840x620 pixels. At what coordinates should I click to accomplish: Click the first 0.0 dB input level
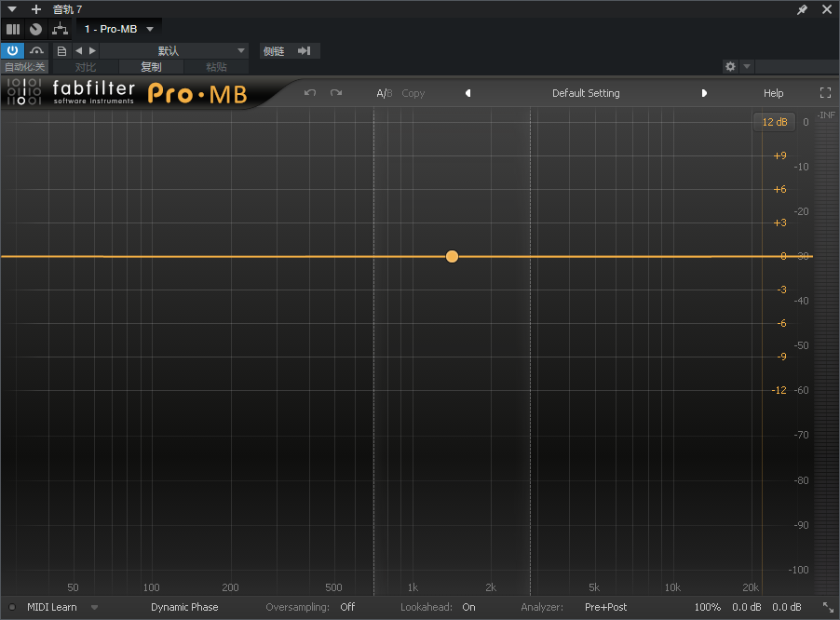747,607
